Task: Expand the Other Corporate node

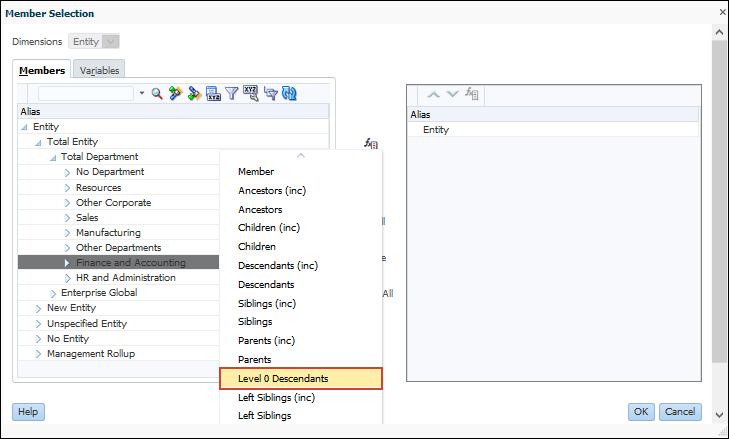Action: pyautogui.click(x=67, y=203)
